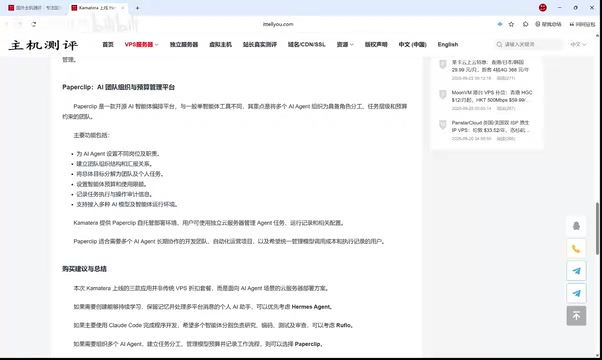Image resolution: width=602 pixels, height=360 pixels.
Task: Click bullet 为 AI Agent 设置不同岗位及职责
Action: [118, 154]
